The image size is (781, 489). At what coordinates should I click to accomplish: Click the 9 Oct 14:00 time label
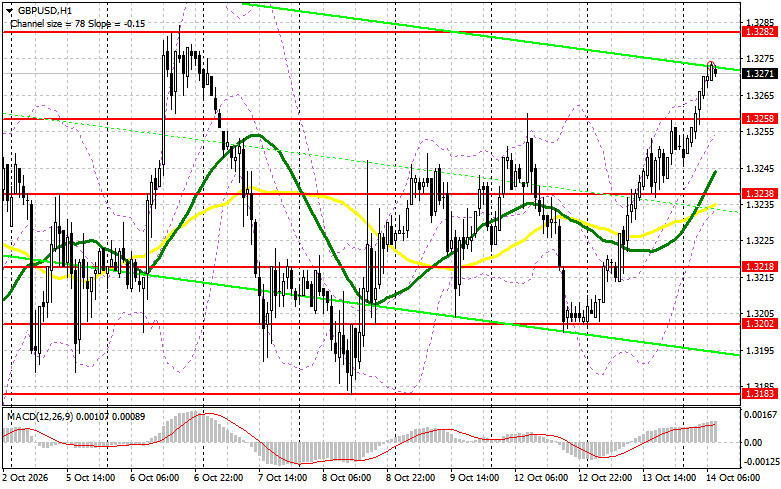(475, 478)
